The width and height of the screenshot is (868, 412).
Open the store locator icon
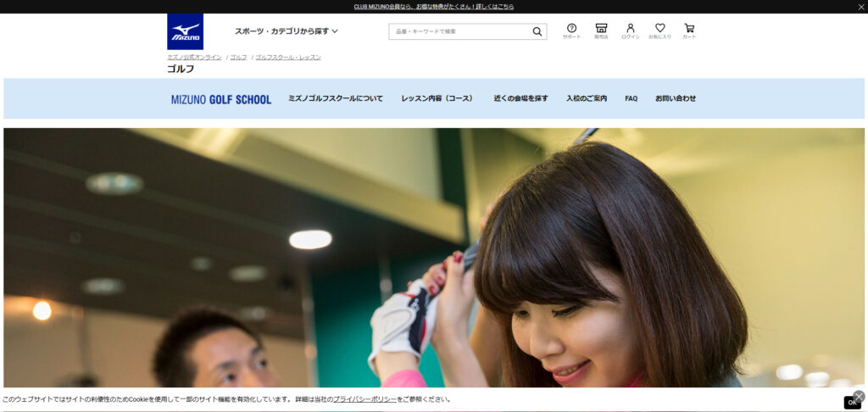601,29
